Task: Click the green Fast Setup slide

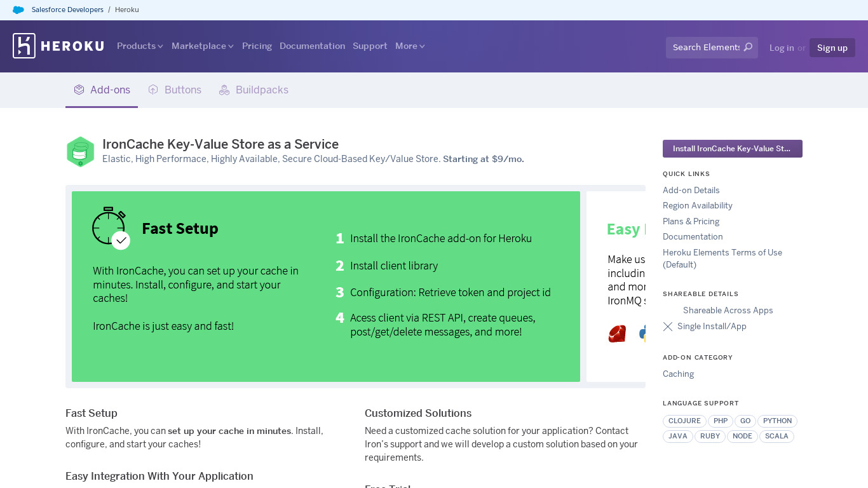Action: [x=326, y=287]
